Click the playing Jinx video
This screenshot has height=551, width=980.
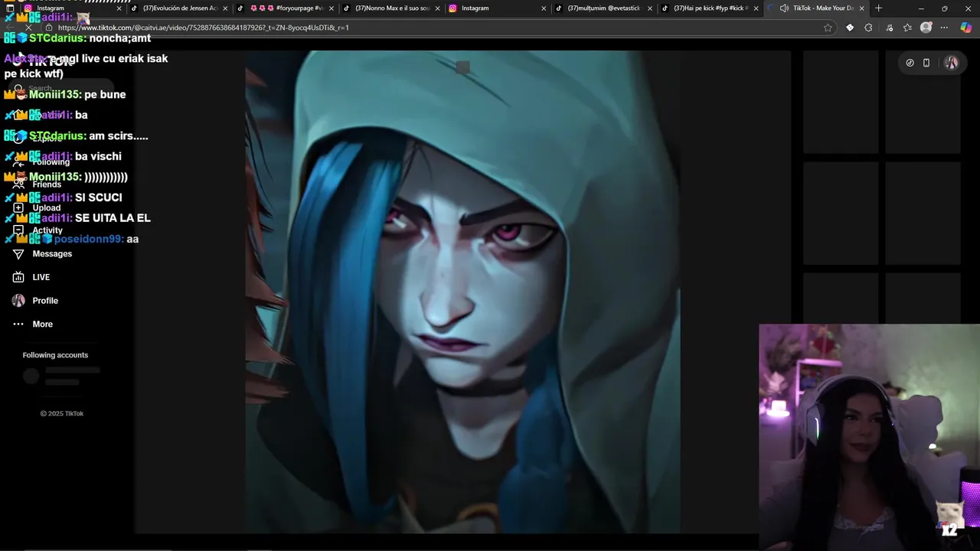462,292
